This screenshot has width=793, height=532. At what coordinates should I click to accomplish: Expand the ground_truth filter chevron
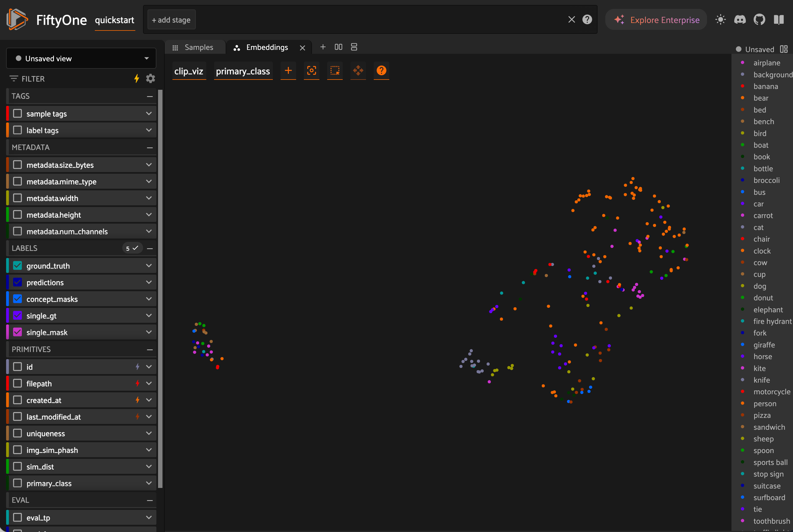tap(149, 266)
